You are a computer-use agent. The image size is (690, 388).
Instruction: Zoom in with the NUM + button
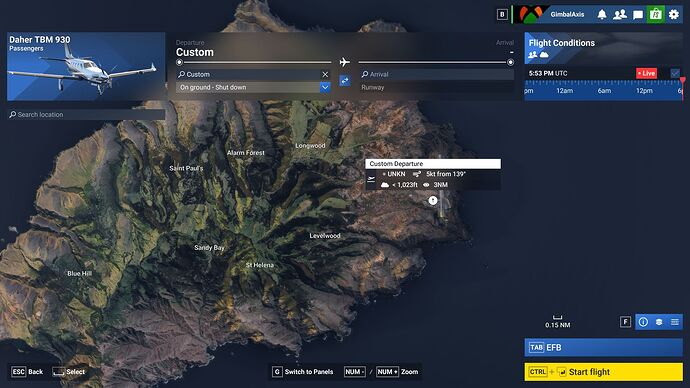click(387, 372)
